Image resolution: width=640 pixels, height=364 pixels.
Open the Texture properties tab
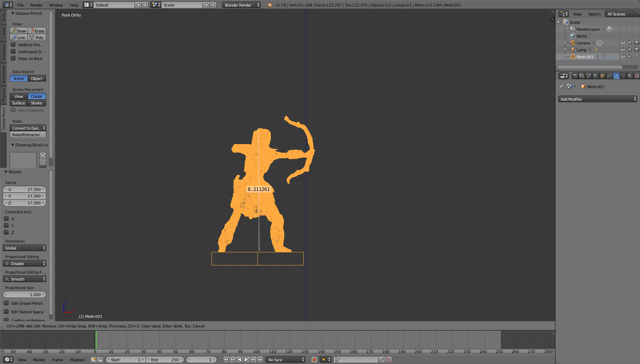[x=637, y=76]
